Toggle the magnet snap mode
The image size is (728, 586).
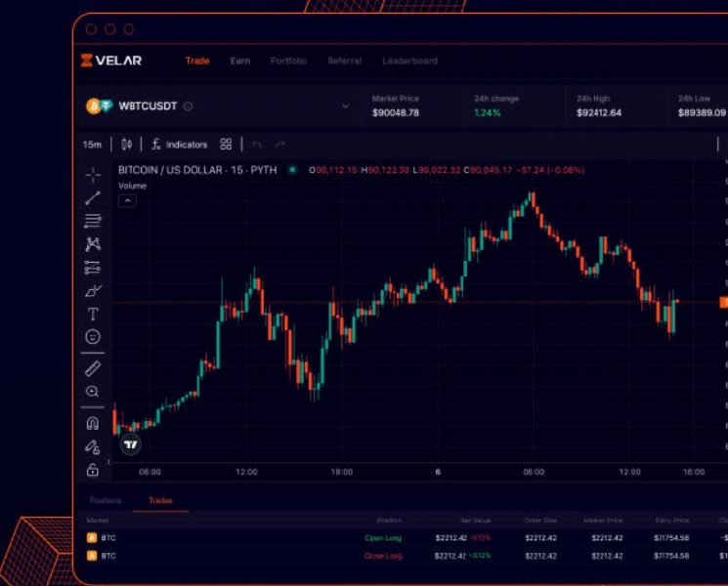tap(93, 424)
